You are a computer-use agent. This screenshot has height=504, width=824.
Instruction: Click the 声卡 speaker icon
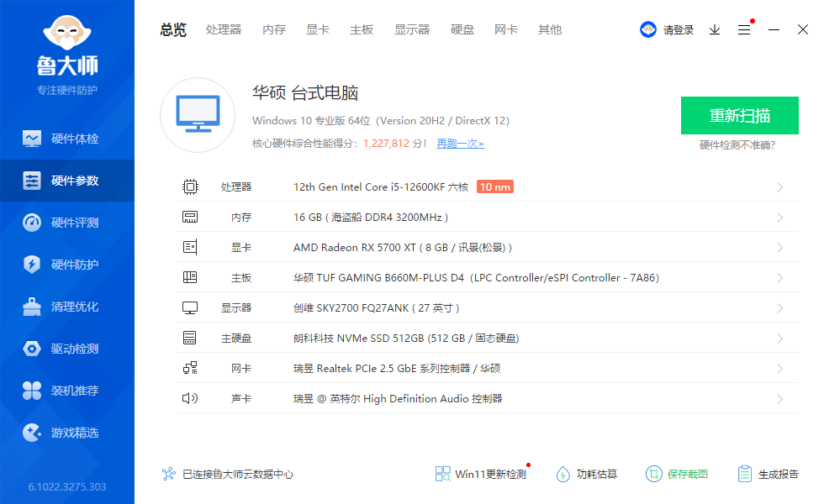point(190,398)
